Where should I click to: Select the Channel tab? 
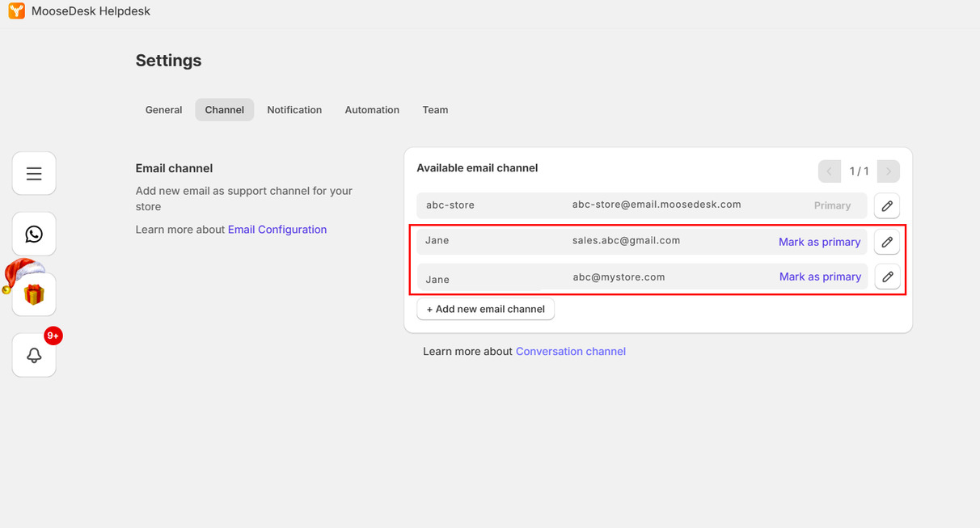click(224, 109)
